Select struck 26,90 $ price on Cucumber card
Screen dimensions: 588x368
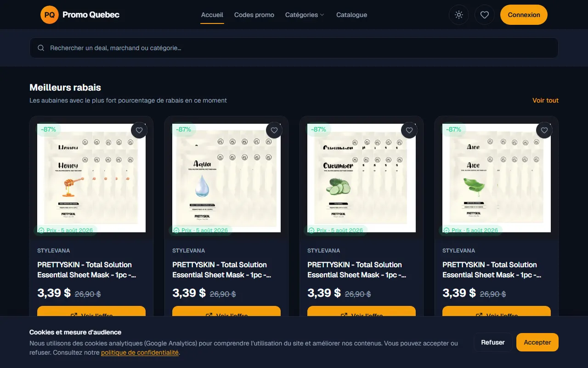[358, 294]
